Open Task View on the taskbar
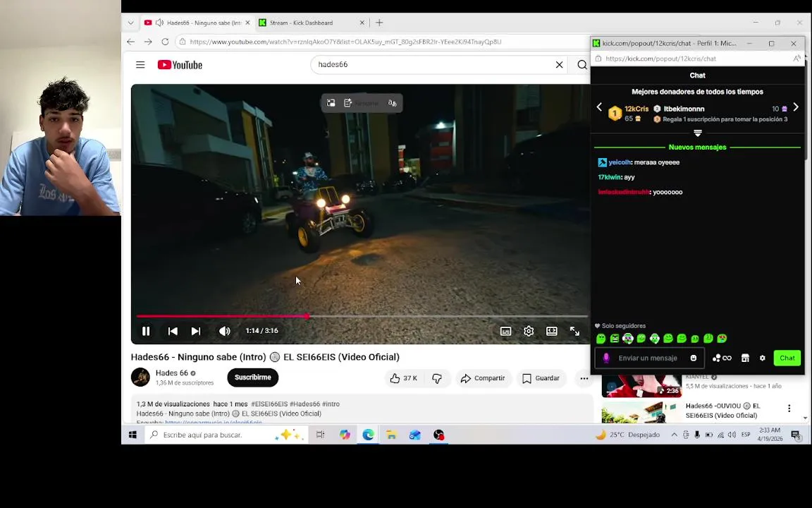This screenshot has height=508, width=812. (x=320, y=435)
